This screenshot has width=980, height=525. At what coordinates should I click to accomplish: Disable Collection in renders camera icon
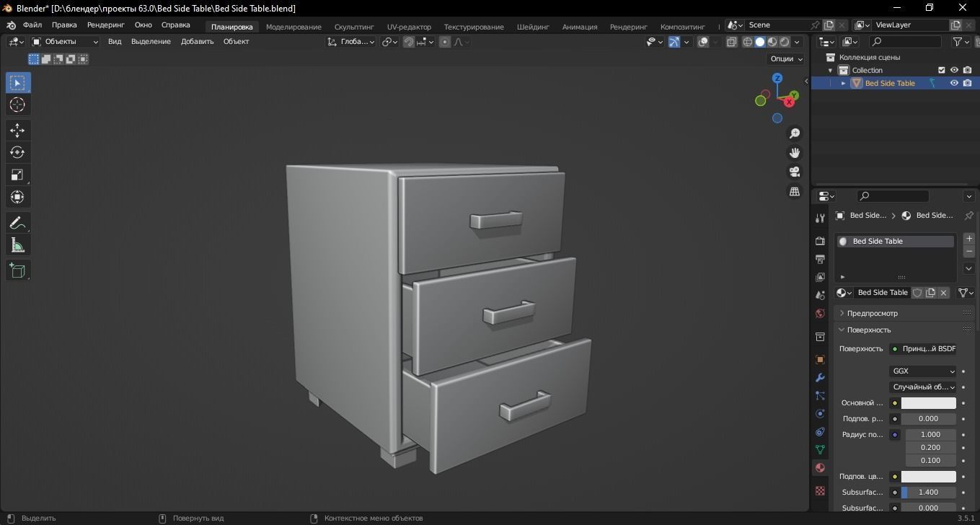[967, 70]
